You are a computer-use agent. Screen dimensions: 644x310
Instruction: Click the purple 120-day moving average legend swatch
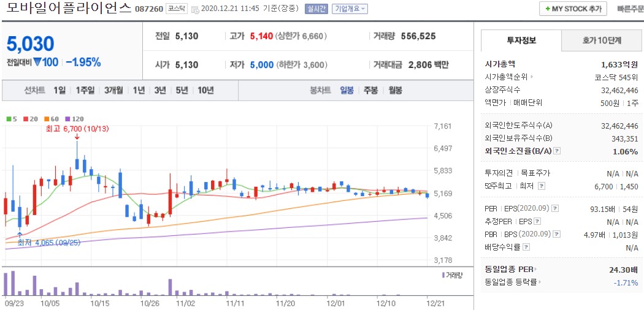tap(68, 119)
